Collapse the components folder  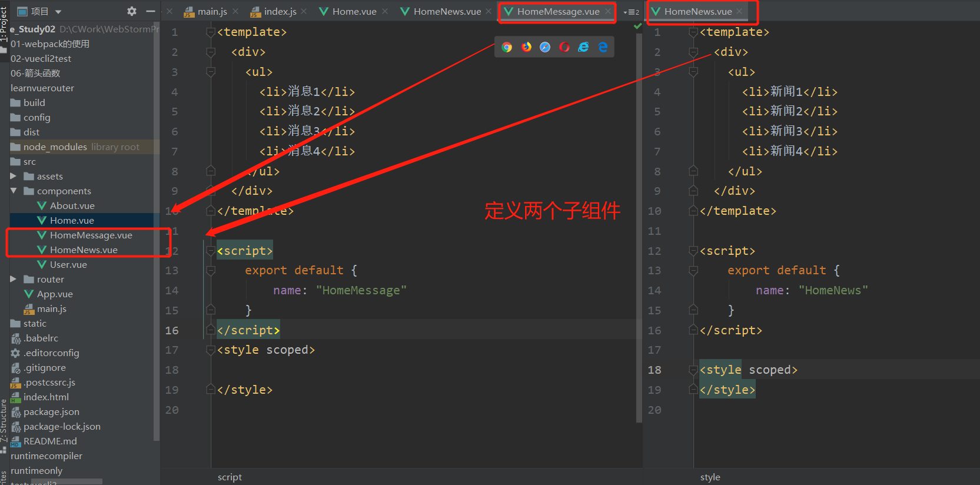click(x=14, y=191)
